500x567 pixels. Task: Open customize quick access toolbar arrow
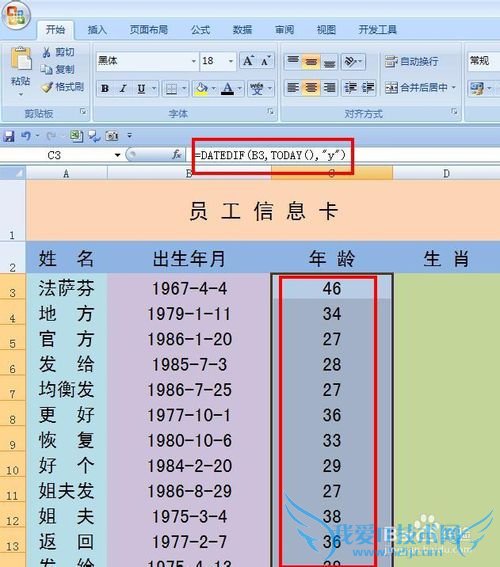pyautogui.click(x=129, y=136)
